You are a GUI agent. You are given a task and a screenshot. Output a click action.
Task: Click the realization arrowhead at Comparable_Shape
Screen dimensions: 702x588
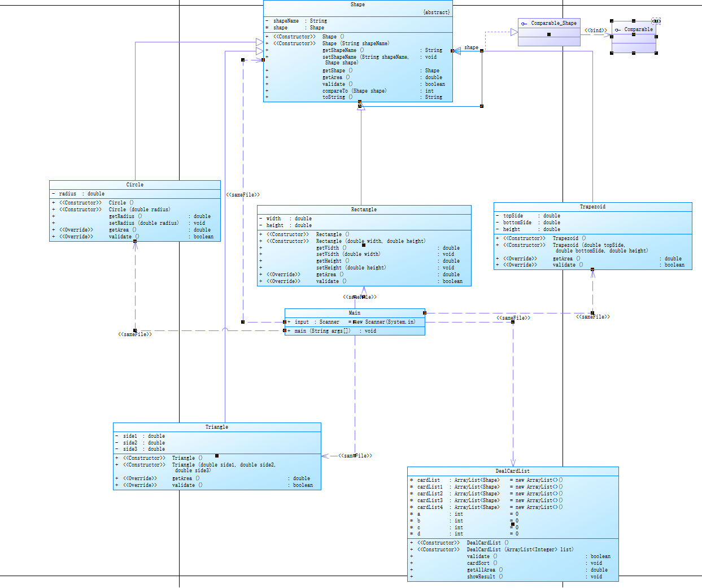(x=514, y=32)
